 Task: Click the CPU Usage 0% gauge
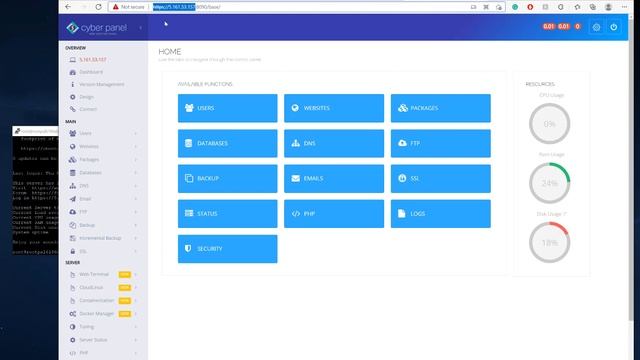(x=549, y=124)
